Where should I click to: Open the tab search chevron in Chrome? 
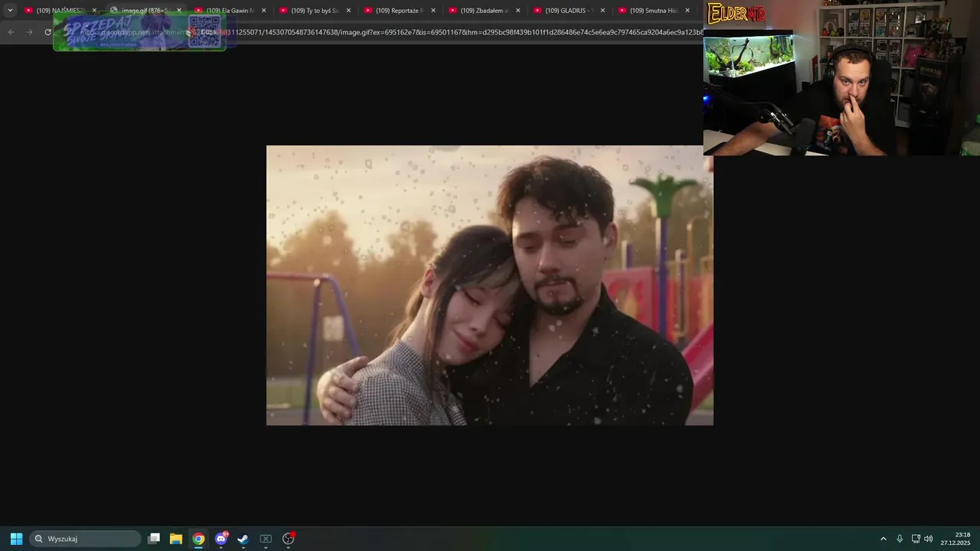[10, 11]
